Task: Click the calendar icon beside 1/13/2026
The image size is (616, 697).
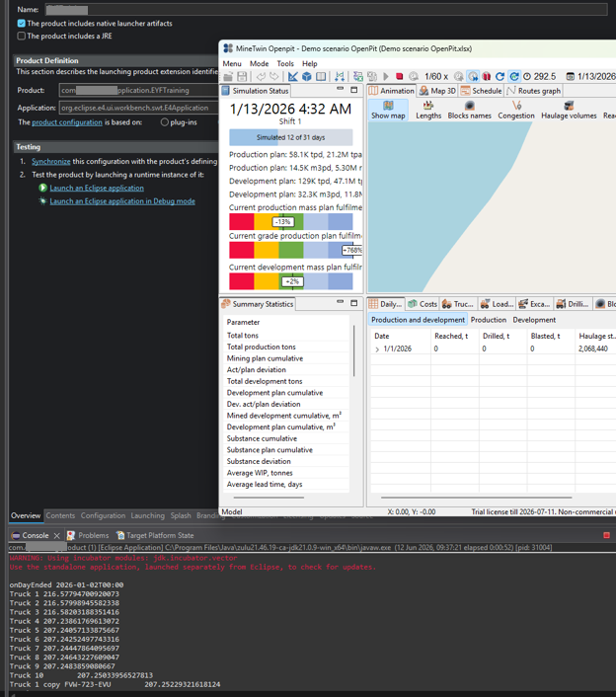Action: tap(570, 76)
